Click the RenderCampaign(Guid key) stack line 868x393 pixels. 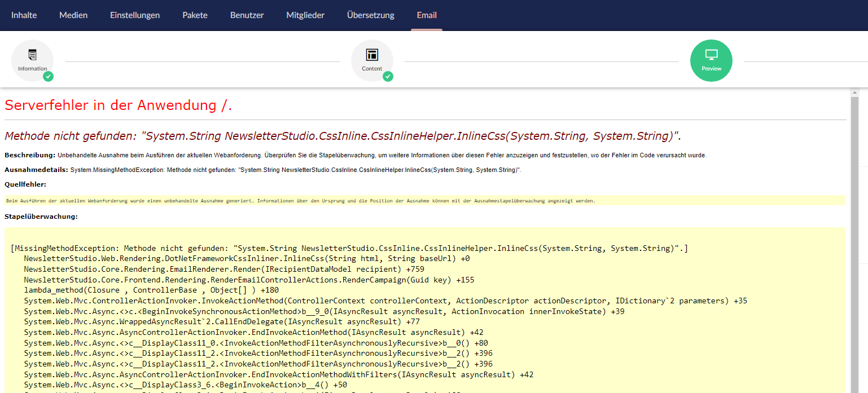(249, 280)
